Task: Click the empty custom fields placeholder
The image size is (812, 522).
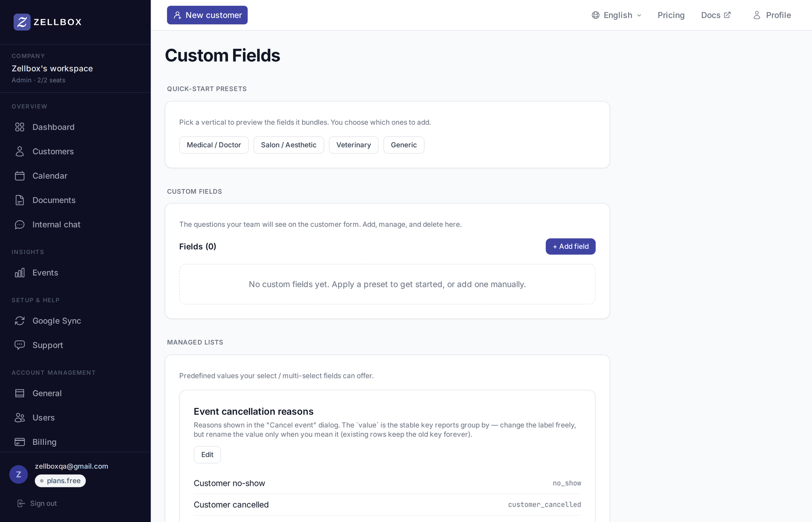Action: [x=387, y=284]
